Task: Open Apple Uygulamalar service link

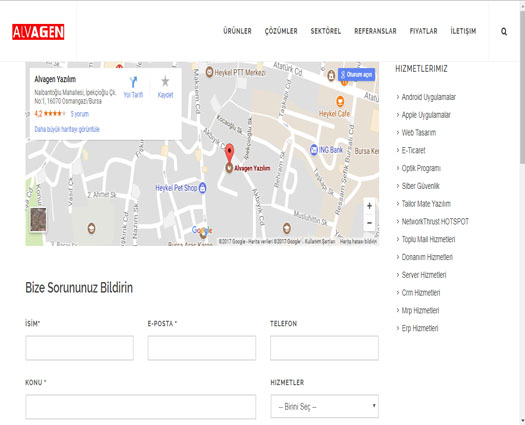Action: (426, 115)
